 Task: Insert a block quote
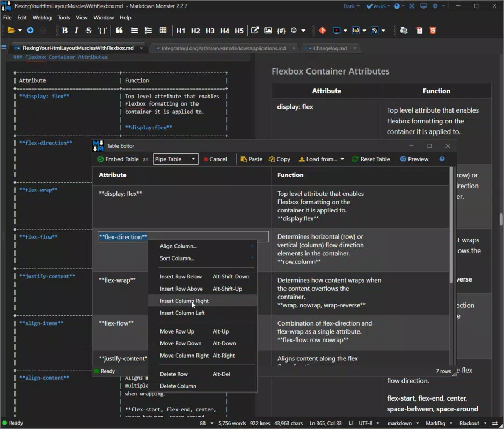[119, 31]
